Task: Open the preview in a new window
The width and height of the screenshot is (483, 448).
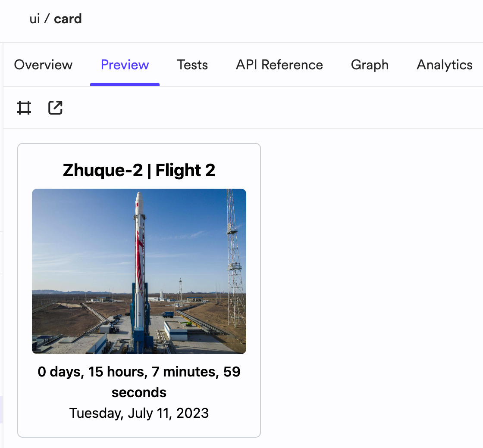Action: point(56,108)
